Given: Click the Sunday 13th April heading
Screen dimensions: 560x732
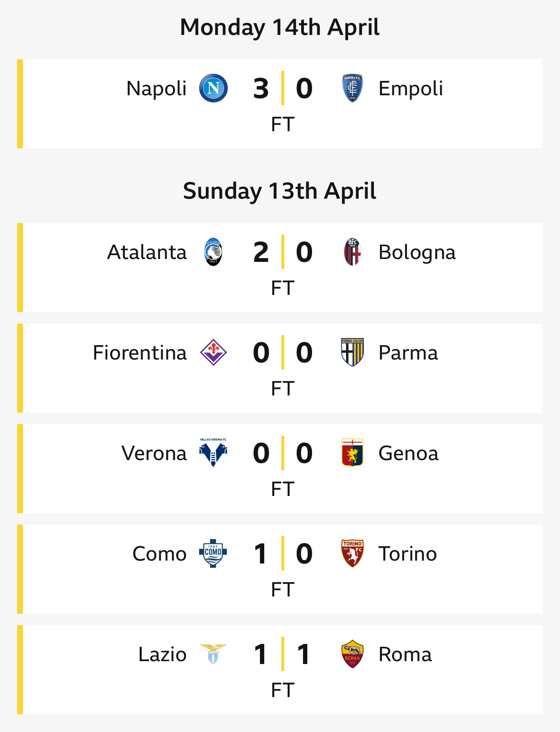Looking at the screenshot, I should tap(280, 191).
